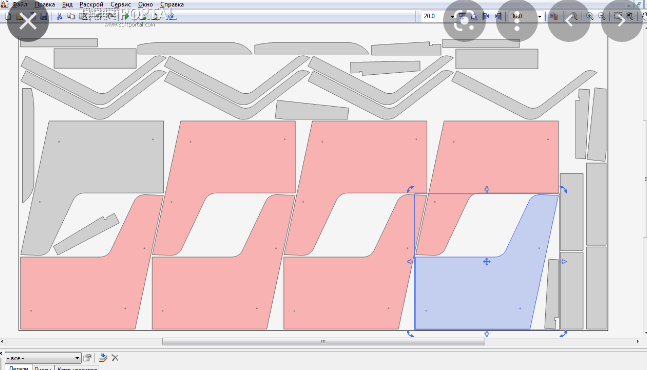Click the left-middle handle of selection

pos(410,262)
